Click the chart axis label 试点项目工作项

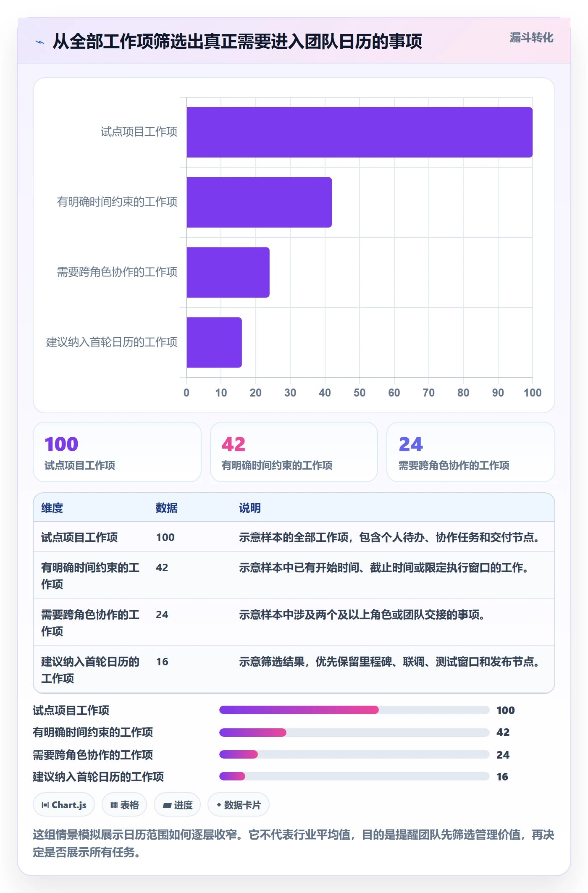139,132
